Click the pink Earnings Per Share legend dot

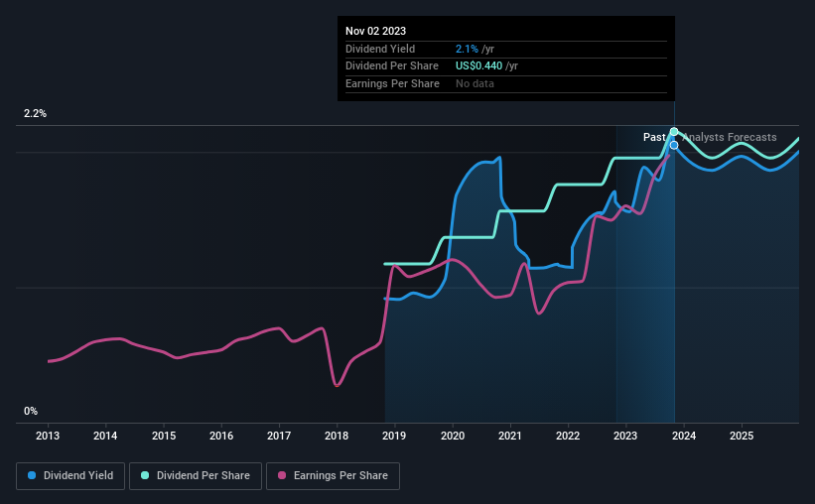[282, 475]
